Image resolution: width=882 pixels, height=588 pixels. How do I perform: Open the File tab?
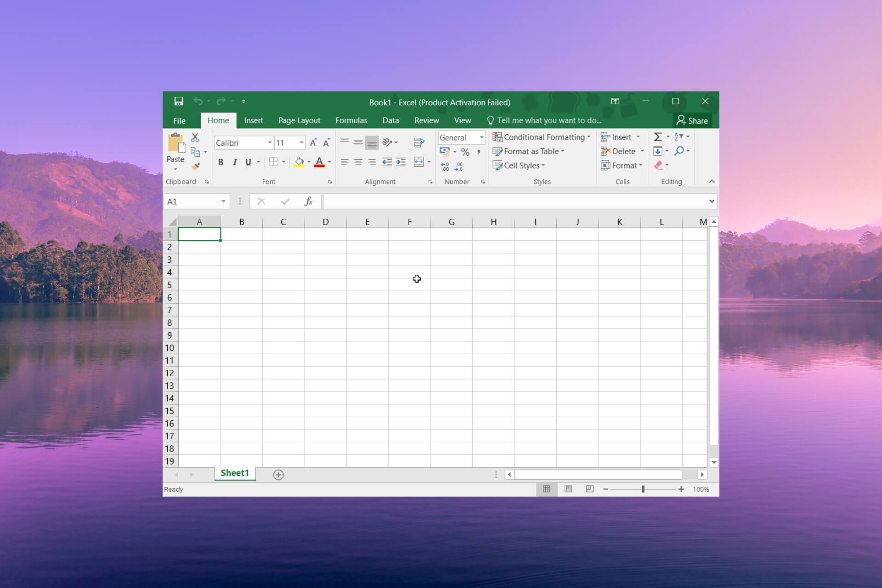pos(179,120)
